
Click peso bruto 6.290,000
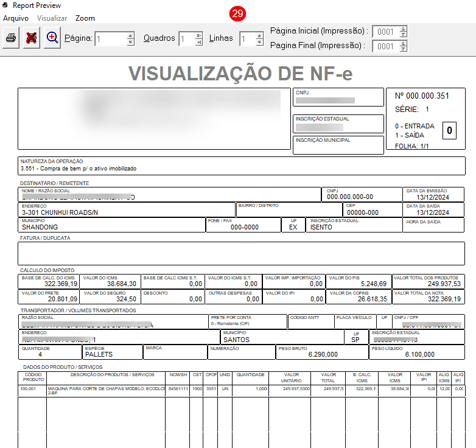(x=323, y=354)
